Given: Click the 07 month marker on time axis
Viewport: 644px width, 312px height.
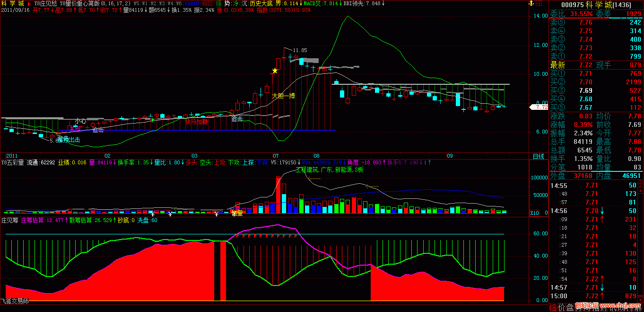Looking at the screenshot, I should (276, 155).
